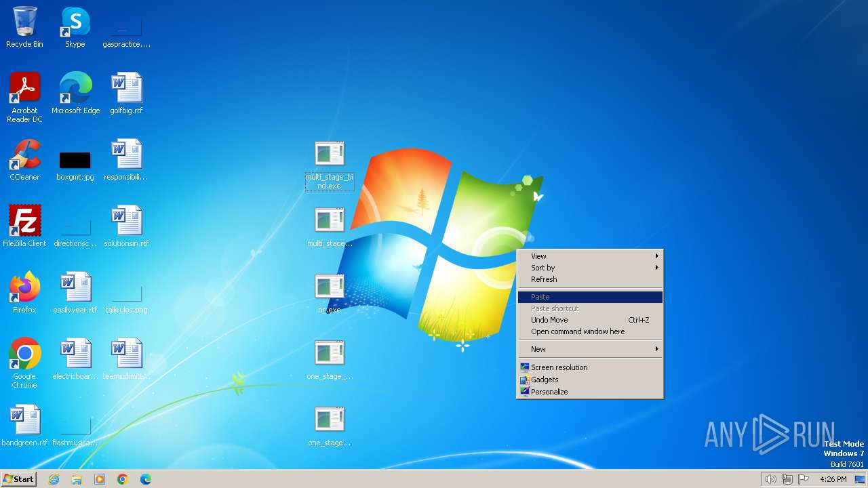Viewport: 868px width, 488px height.
Task: Select the nc.exe executable icon
Action: (330, 293)
